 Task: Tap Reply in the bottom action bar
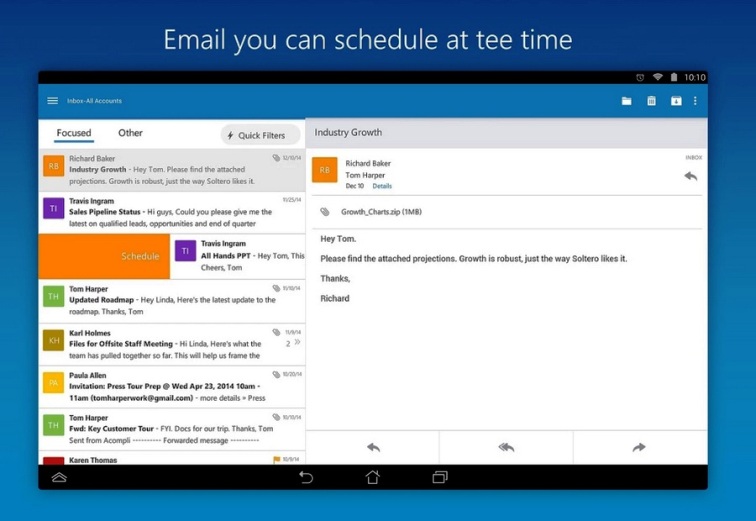373,447
